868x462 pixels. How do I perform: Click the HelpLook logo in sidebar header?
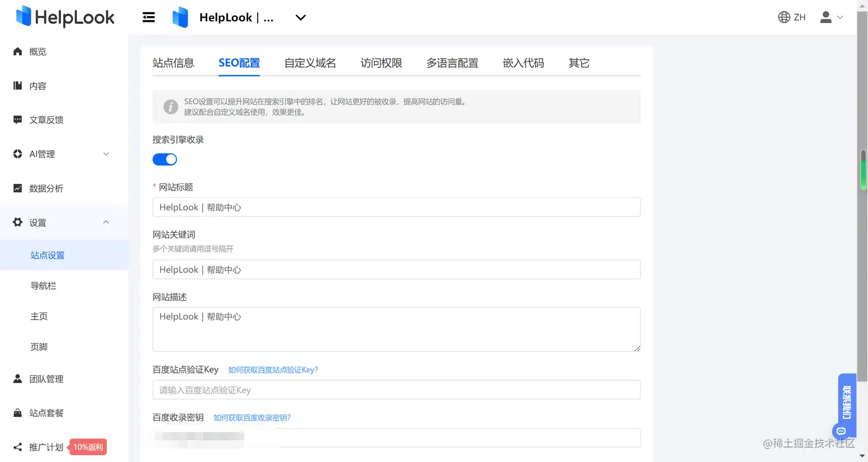(x=65, y=17)
